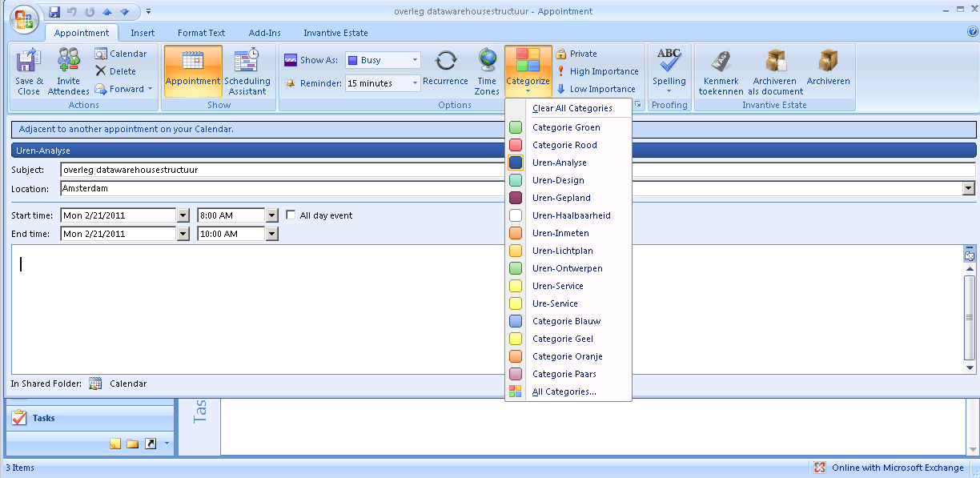The width and height of the screenshot is (980, 478).
Task: Click the Office orb button
Action: point(23,18)
